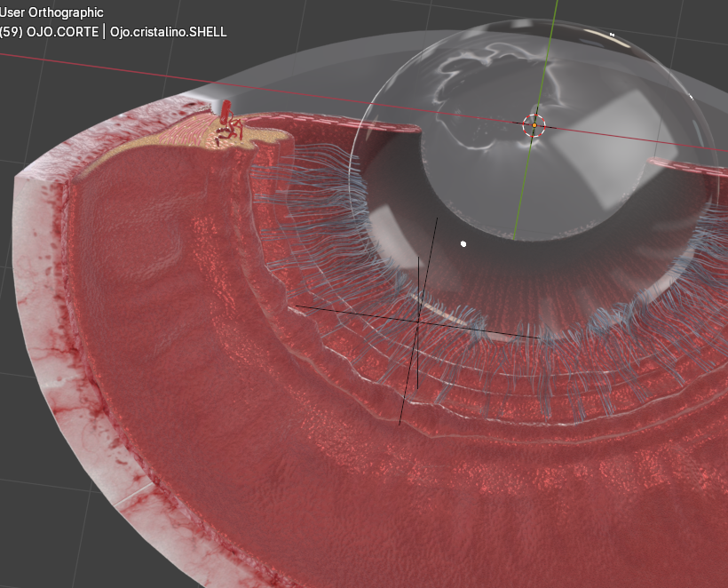The image size is (728, 588).
Task: Click the red-white 3D cursor circle
Action: point(534,126)
